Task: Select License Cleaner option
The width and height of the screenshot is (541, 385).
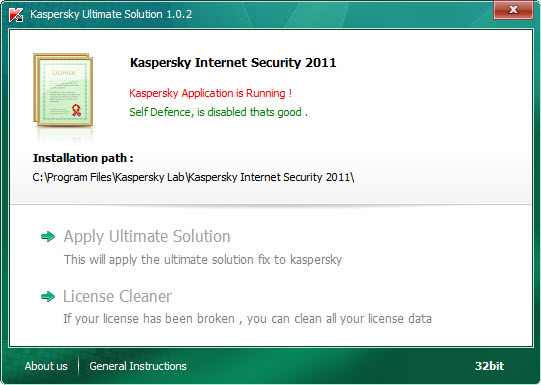Action: 117,296
